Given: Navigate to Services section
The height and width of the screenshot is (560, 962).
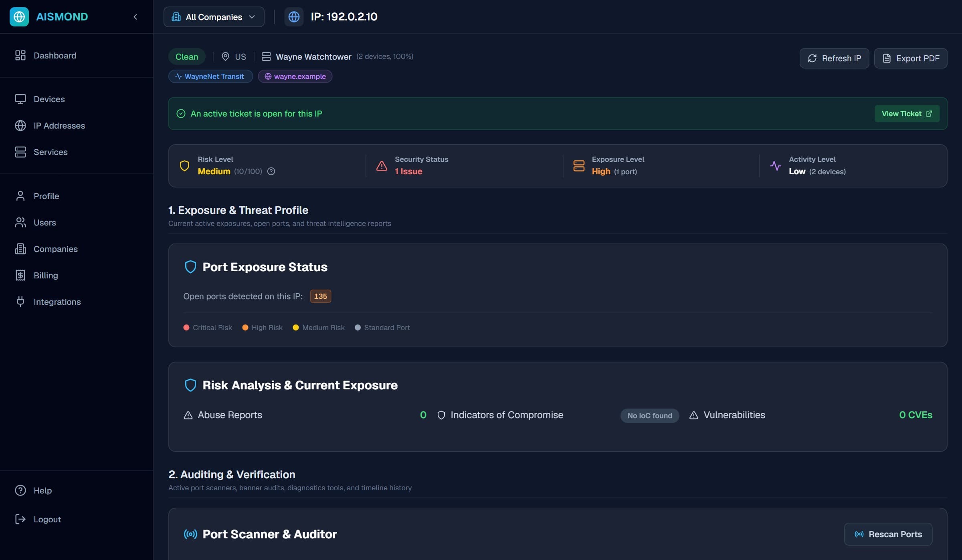Looking at the screenshot, I should (x=77, y=152).
